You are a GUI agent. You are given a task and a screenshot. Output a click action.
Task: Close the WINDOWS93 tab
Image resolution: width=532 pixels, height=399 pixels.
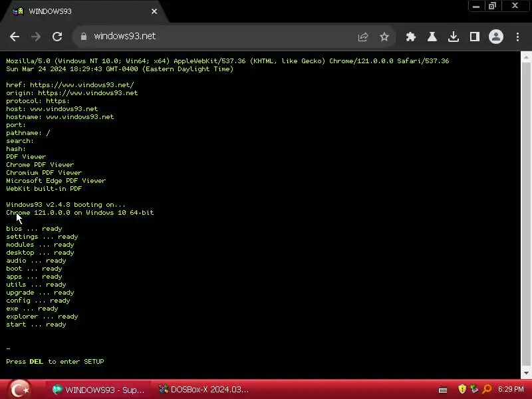click(154, 11)
